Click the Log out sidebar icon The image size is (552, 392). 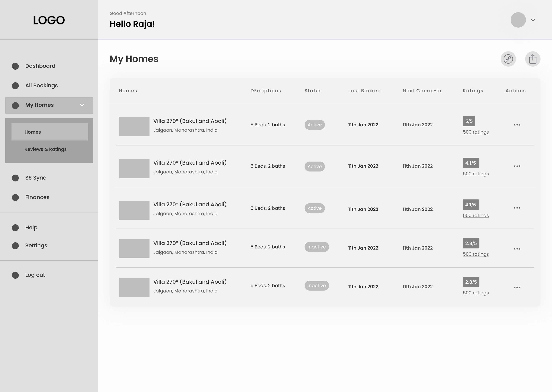tap(16, 275)
